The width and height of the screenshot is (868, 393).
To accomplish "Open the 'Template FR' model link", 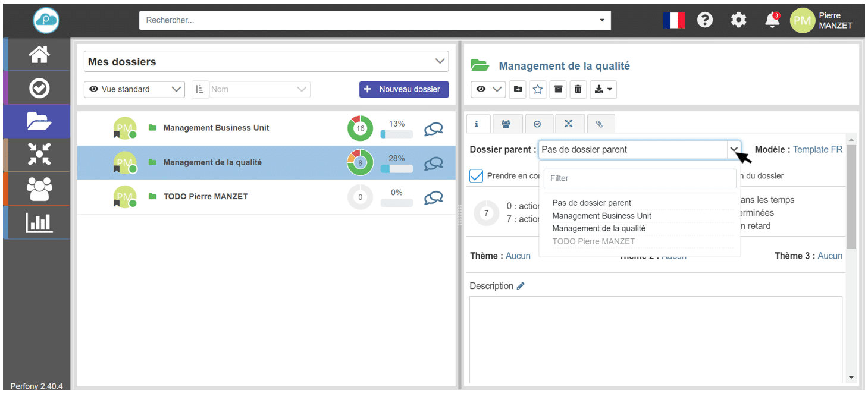I will 817,150.
